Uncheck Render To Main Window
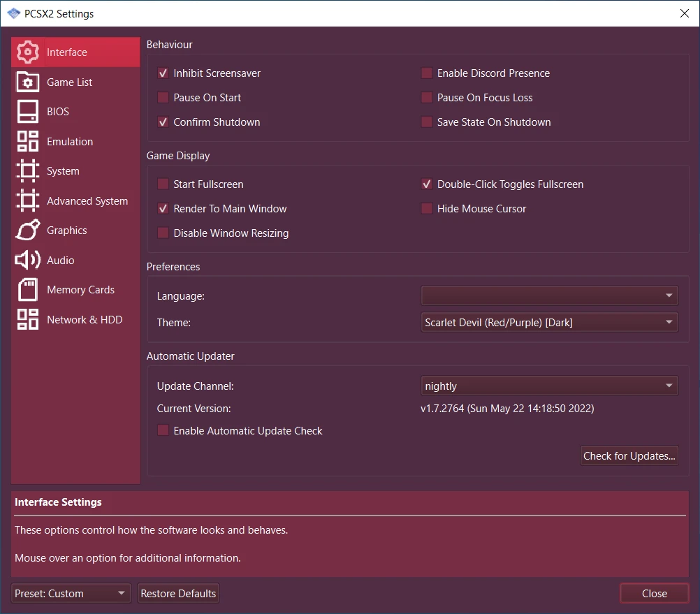This screenshot has height=614, width=700. [x=163, y=209]
